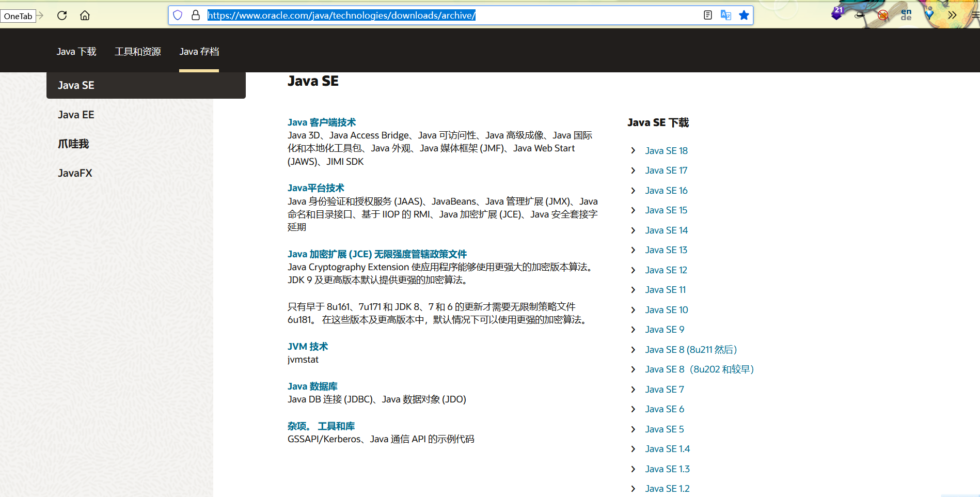Open the Java SE 17 download link
Viewport: 980px width, 497px height.
pos(666,170)
